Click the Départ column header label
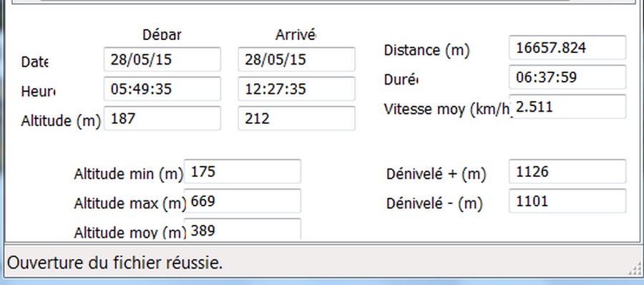Screen dimensions: 644x285 pyautogui.click(x=162, y=34)
